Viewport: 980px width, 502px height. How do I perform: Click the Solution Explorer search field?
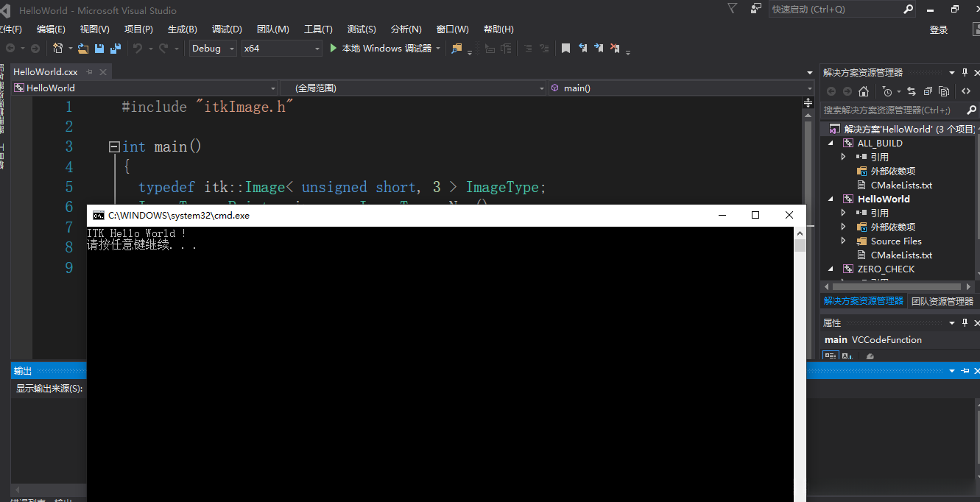pyautogui.click(x=899, y=110)
